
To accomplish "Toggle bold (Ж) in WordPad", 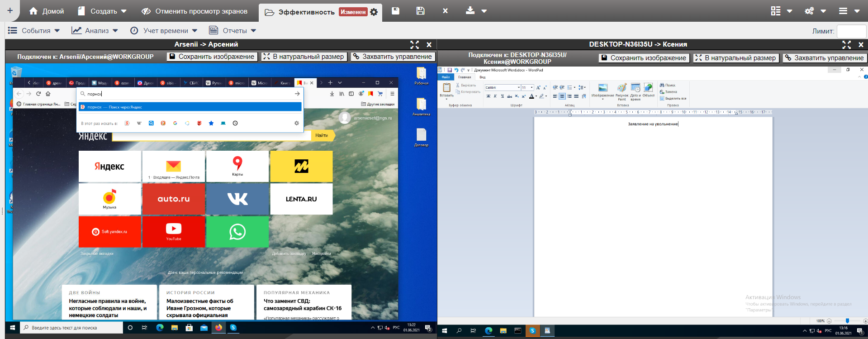I will click(489, 96).
